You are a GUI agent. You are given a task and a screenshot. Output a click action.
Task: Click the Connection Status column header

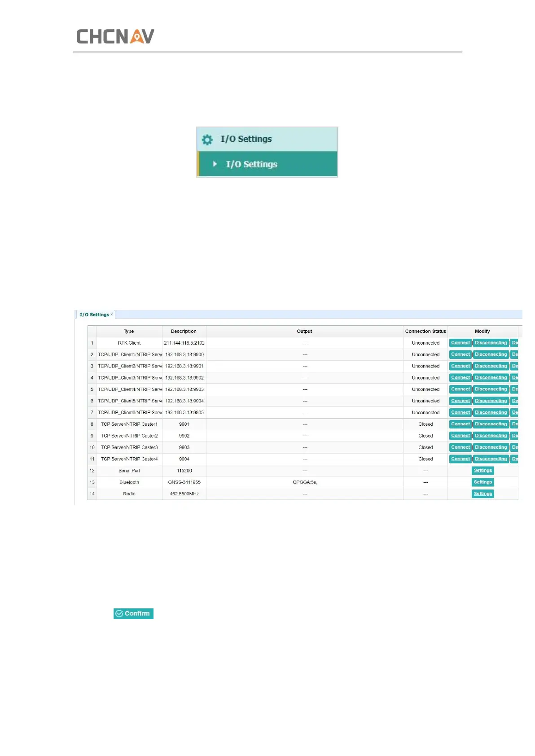[425, 332]
